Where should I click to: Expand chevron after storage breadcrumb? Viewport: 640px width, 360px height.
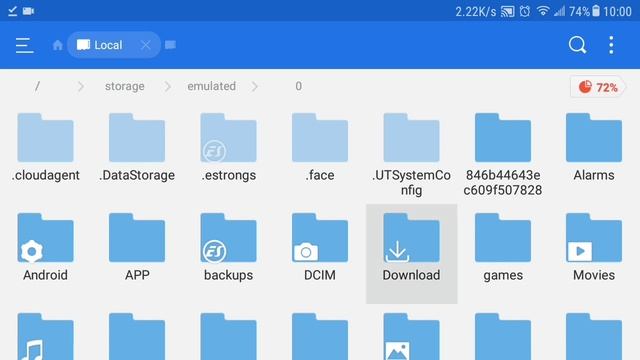coord(167,86)
